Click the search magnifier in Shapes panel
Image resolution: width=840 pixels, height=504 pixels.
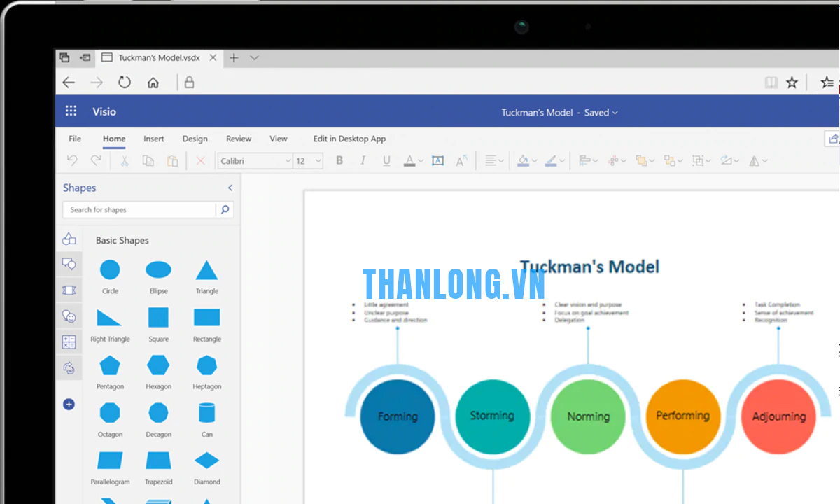tap(225, 209)
